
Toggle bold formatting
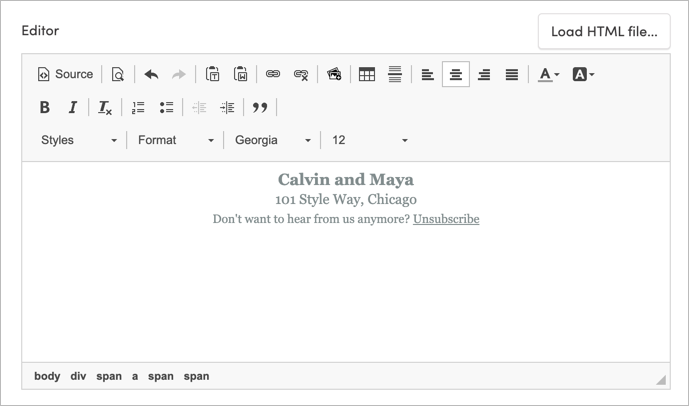point(45,107)
